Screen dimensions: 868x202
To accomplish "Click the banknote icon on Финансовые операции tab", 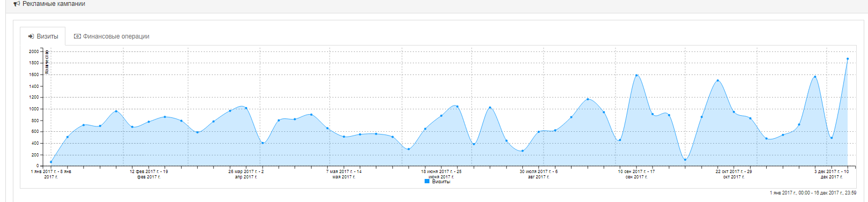I will pos(77,36).
